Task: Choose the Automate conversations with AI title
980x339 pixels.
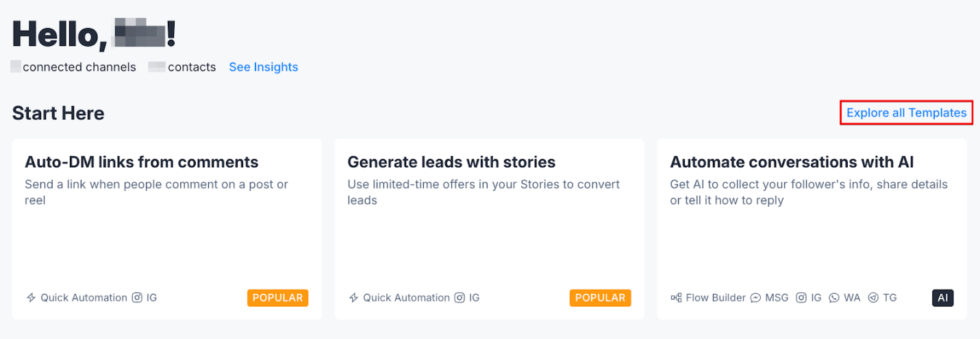Action: (x=792, y=162)
